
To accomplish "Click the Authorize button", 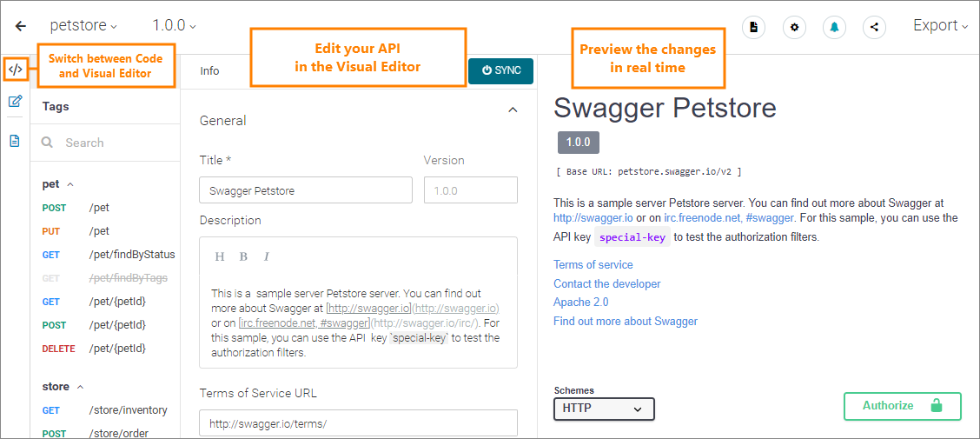I will (902, 406).
